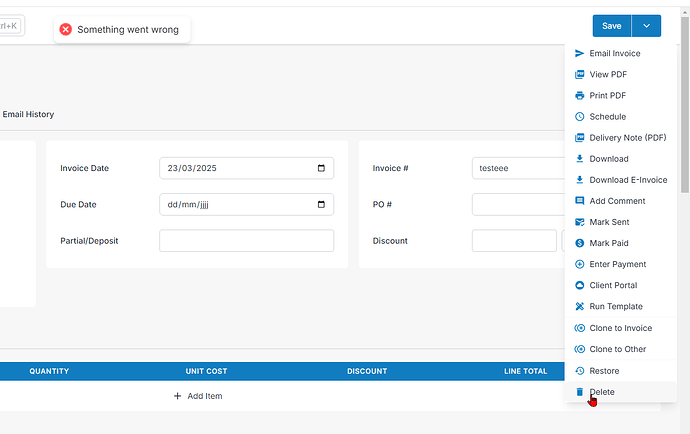Click the trash icon next to Delete
The image size is (690, 434).
click(580, 392)
